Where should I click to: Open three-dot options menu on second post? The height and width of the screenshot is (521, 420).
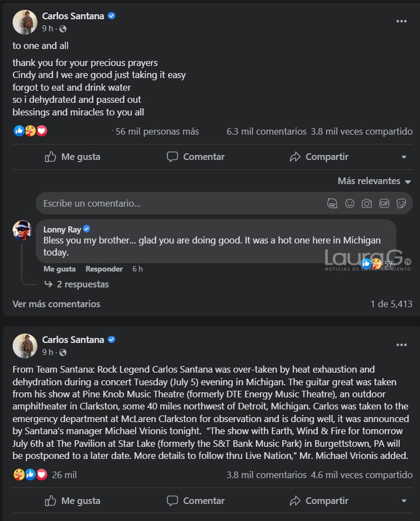pos(401,345)
